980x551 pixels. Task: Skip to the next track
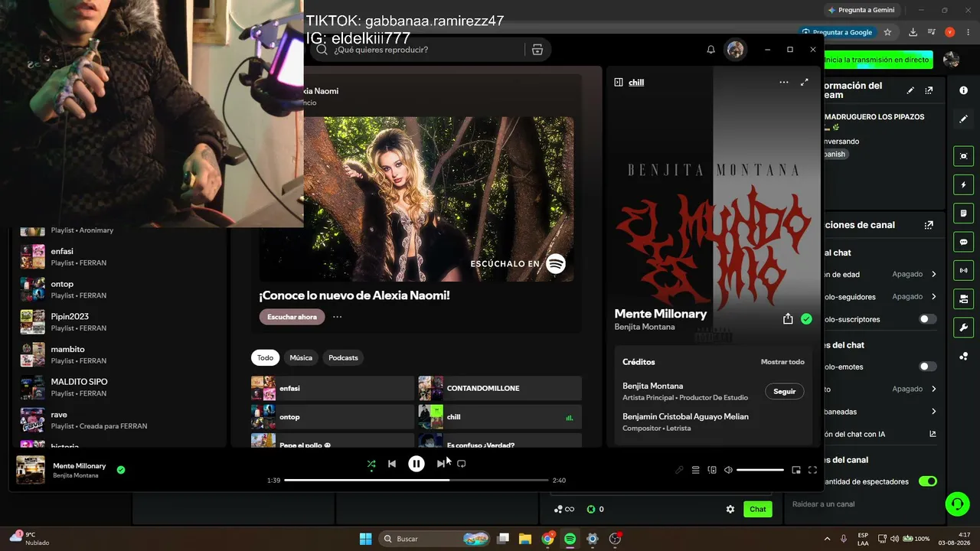440,464
